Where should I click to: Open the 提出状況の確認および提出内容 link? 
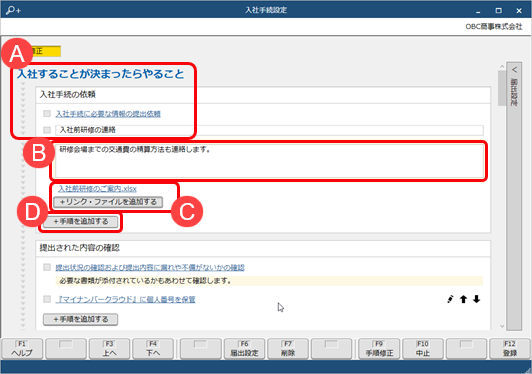tap(150, 267)
